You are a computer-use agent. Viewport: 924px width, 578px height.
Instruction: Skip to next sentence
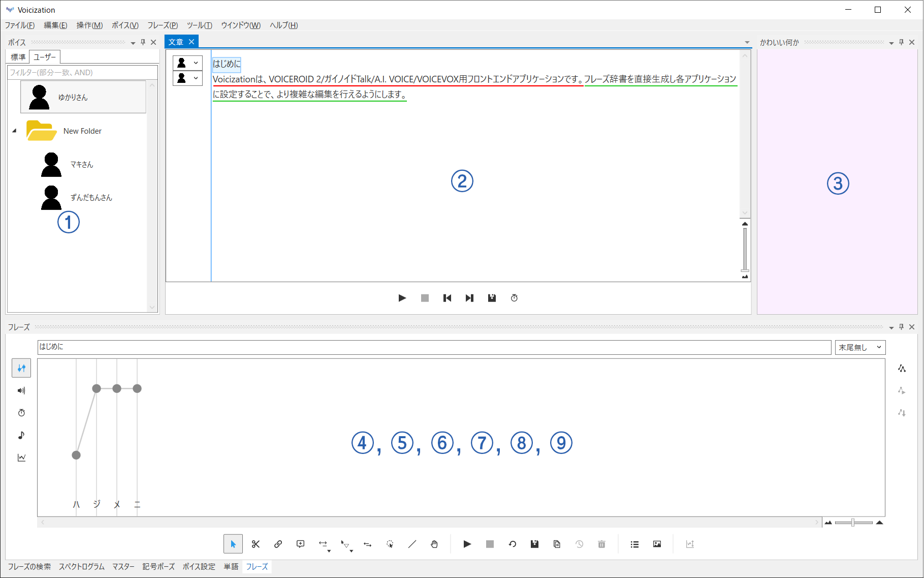tap(469, 298)
